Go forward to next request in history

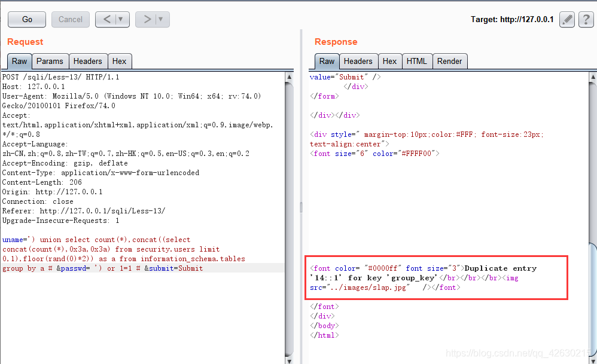click(x=147, y=19)
